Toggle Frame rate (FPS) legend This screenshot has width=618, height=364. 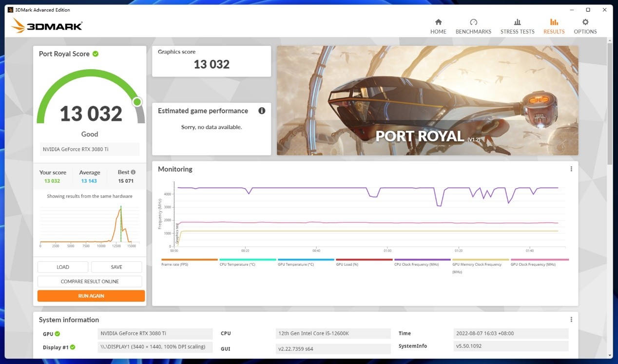pyautogui.click(x=189, y=262)
